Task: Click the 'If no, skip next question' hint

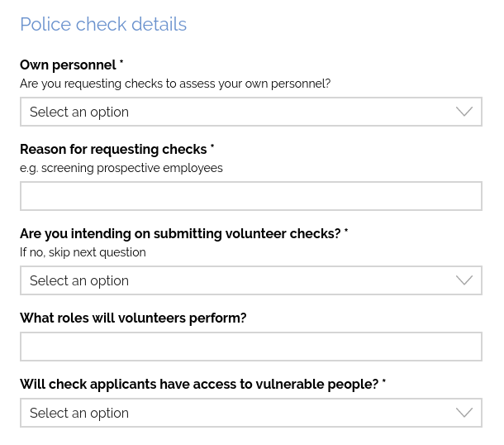Action: pyautogui.click(x=83, y=252)
